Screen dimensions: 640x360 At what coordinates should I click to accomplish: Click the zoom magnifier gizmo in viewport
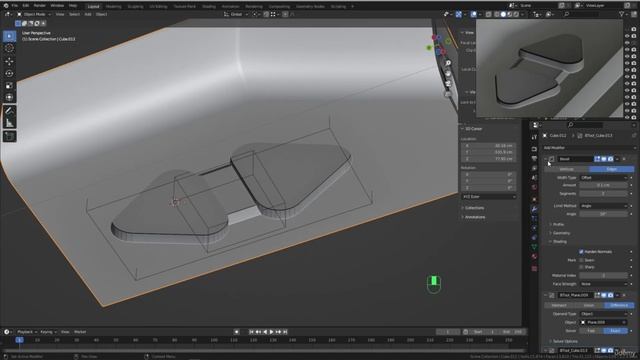point(448,63)
